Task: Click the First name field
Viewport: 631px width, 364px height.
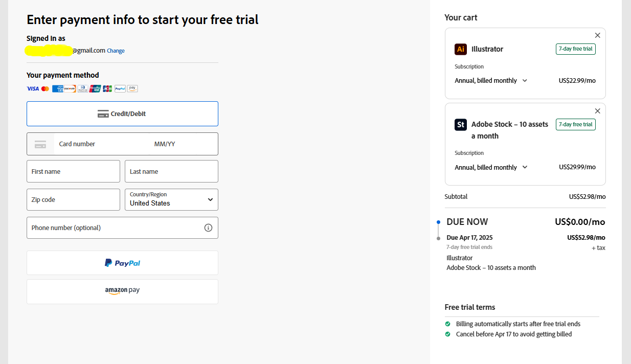Action: [73, 171]
